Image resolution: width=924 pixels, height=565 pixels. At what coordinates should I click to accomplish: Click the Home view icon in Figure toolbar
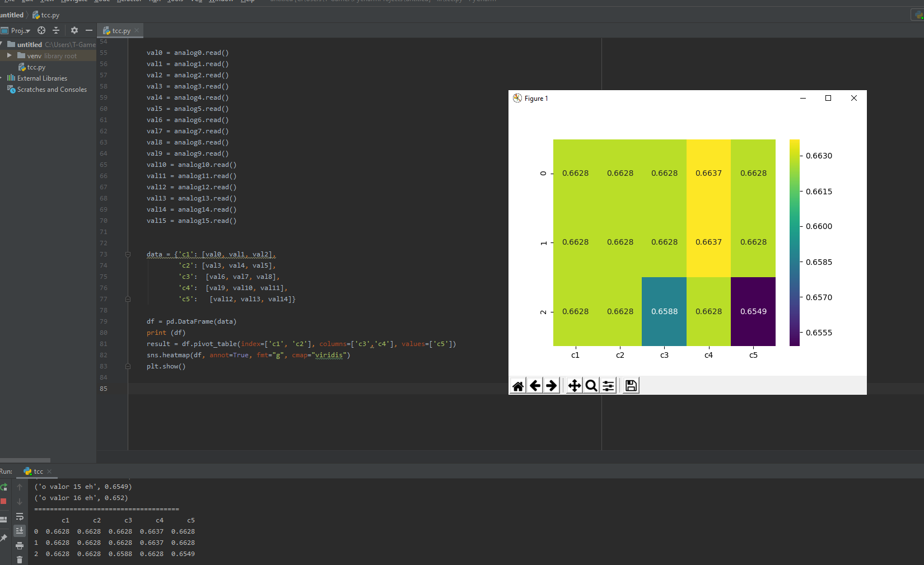point(518,385)
